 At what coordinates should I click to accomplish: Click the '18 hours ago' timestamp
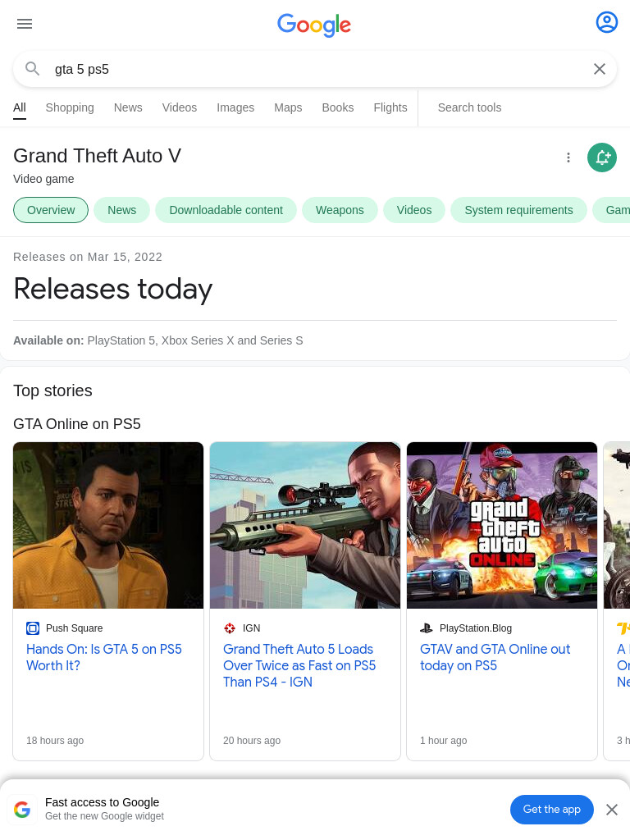point(55,741)
